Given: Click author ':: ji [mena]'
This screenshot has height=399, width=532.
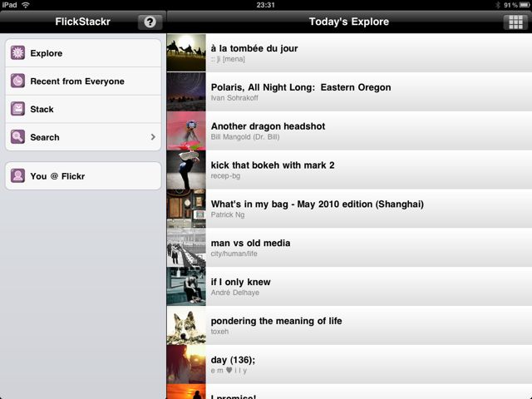Looking at the screenshot, I should point(228,59).
